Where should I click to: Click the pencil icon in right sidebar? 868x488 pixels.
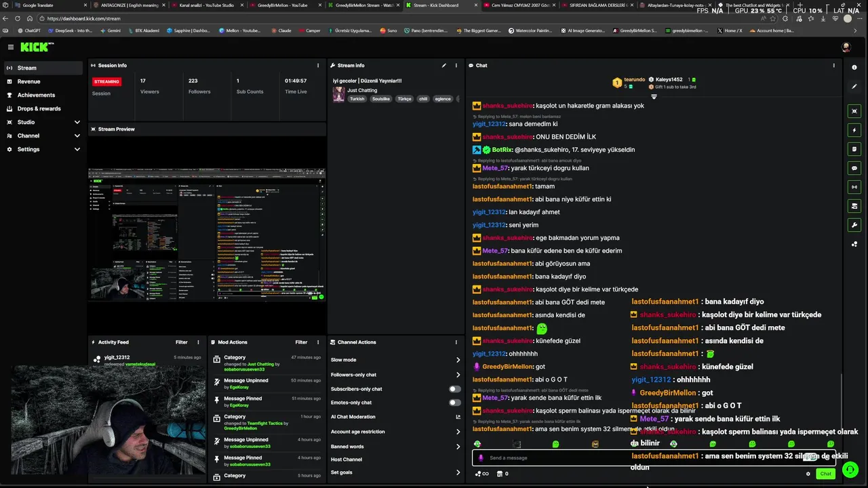tap(854, 87)
